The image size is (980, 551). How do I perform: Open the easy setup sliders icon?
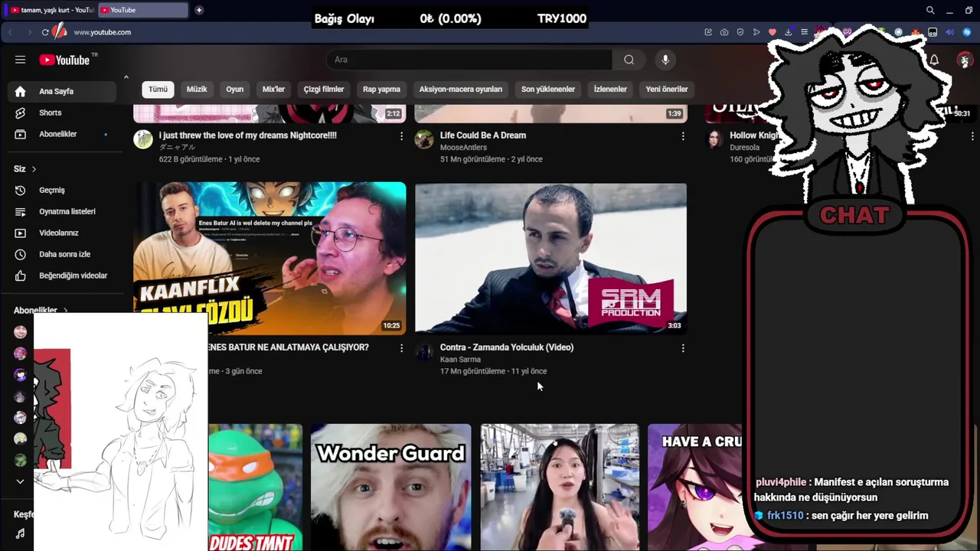point(804,32)
